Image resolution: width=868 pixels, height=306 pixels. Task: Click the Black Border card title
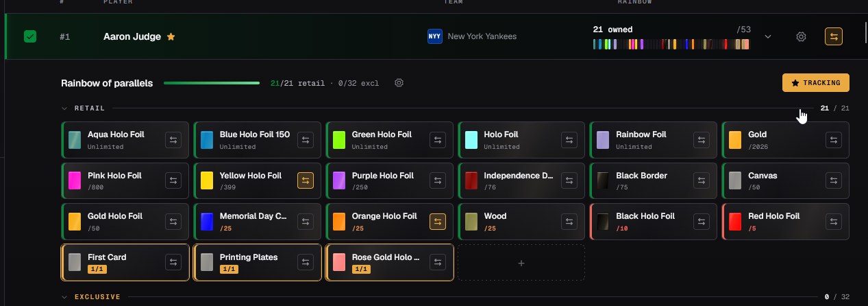(x=641, y=176)
